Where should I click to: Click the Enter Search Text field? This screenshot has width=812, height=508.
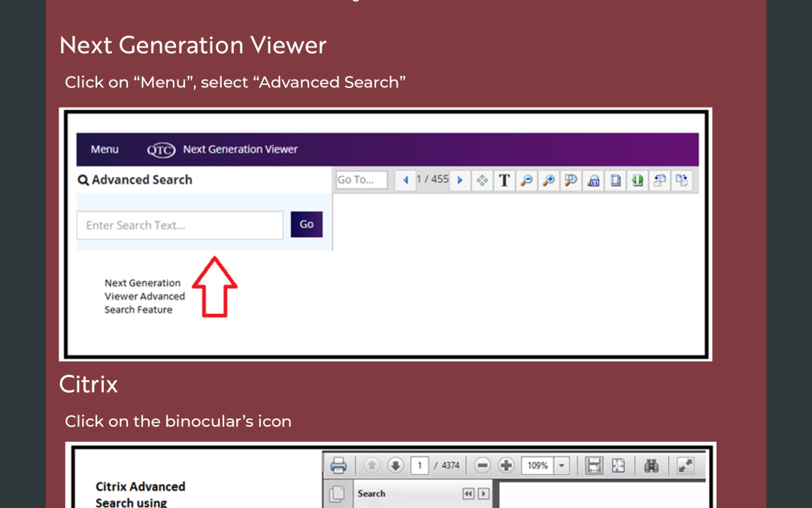coord(180,225)
